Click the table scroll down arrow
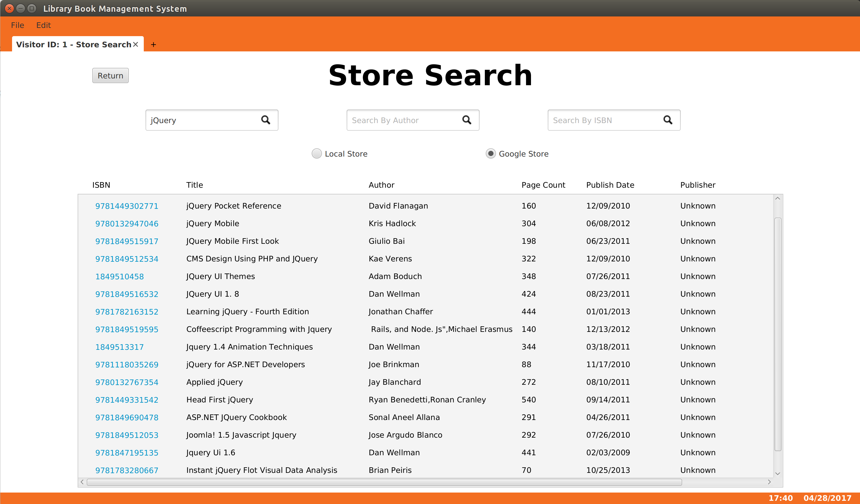 pos(777,473)
